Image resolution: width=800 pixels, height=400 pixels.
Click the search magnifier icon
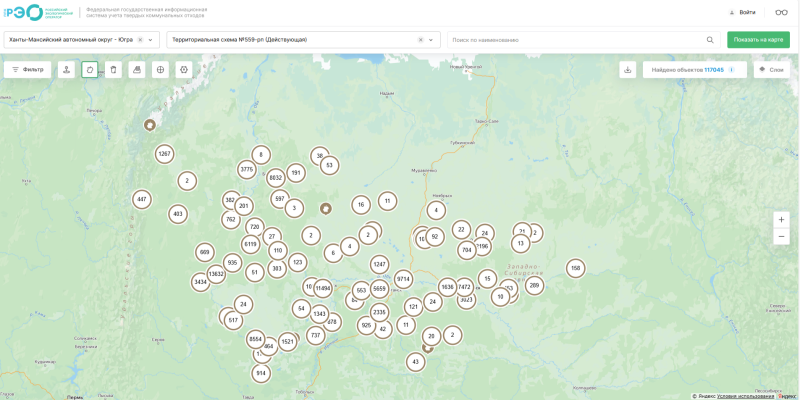710,40
